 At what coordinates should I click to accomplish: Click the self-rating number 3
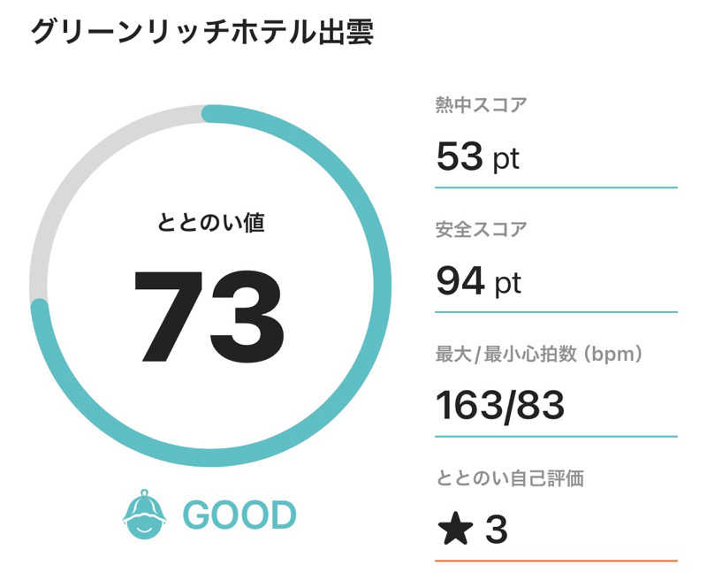[497, 530]
